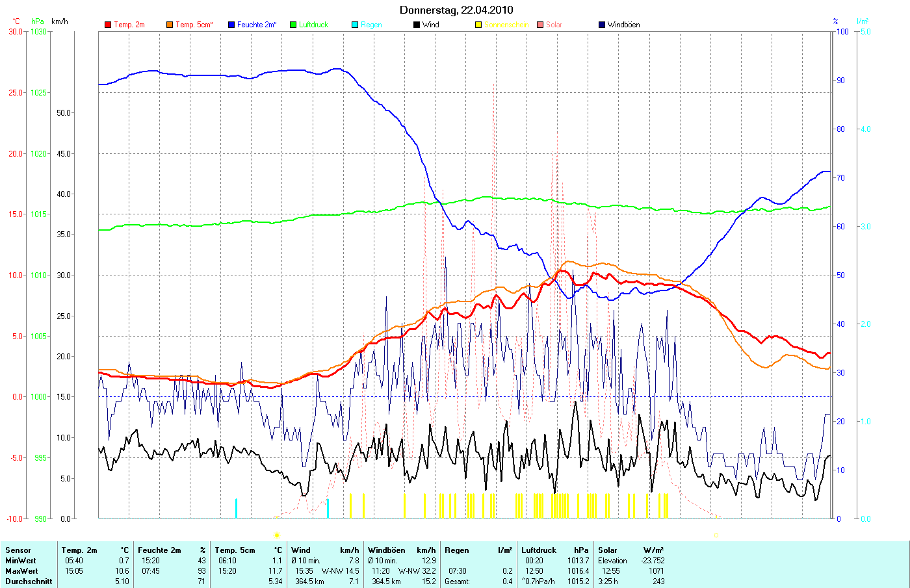Select the Luftdruck column header in table

tap(539, 550)
